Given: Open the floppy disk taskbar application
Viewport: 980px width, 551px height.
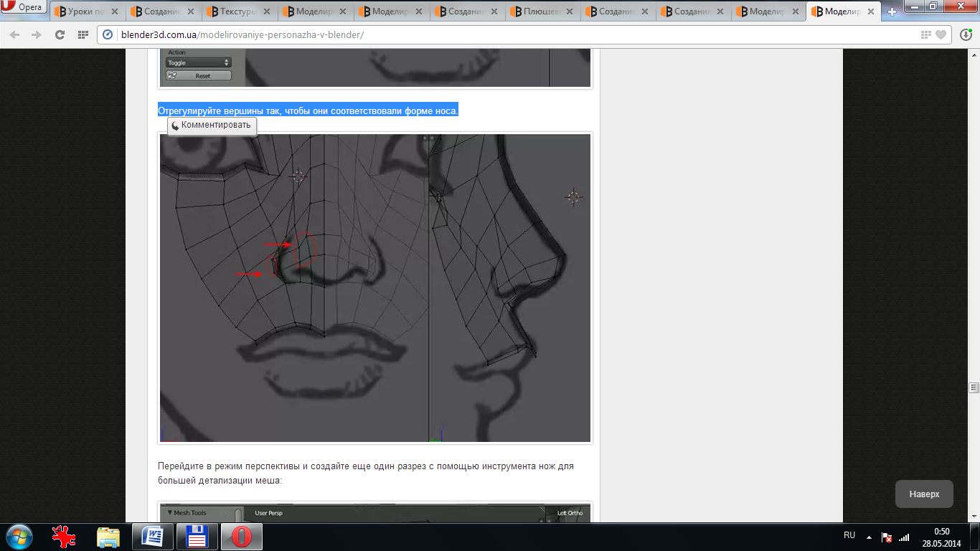Looking at the screenshot, I should pos(197,537).
